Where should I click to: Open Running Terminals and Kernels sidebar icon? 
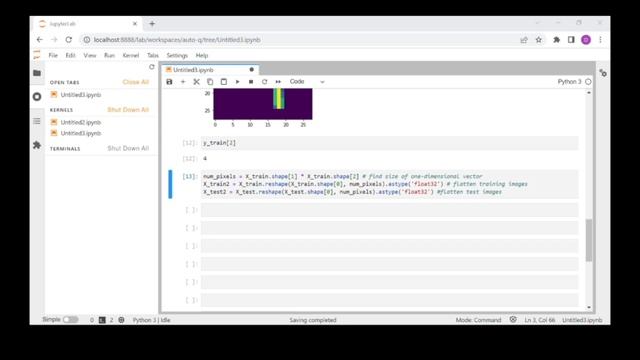tap(37, 97)
